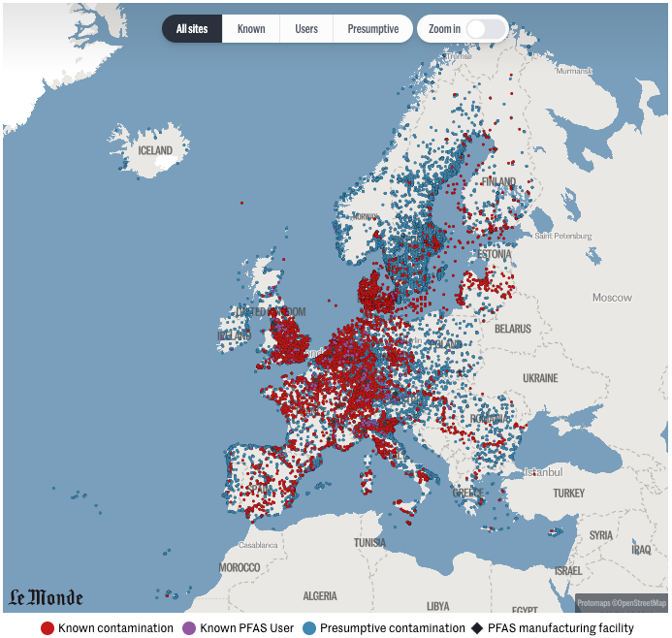Viewport: 672px width, 638px height.
Task: Switch to the Known filter tab
Action: pyautogui.click(x=251, y=29)
